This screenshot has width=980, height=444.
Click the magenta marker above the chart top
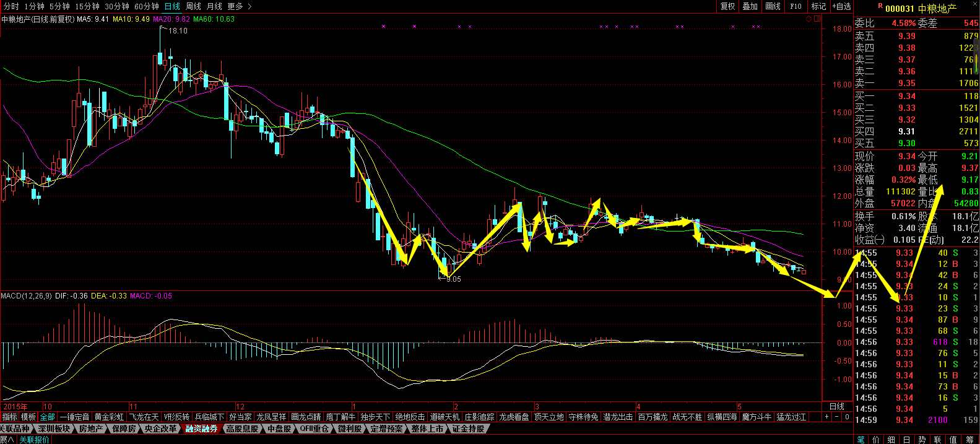tap(384, 27)
